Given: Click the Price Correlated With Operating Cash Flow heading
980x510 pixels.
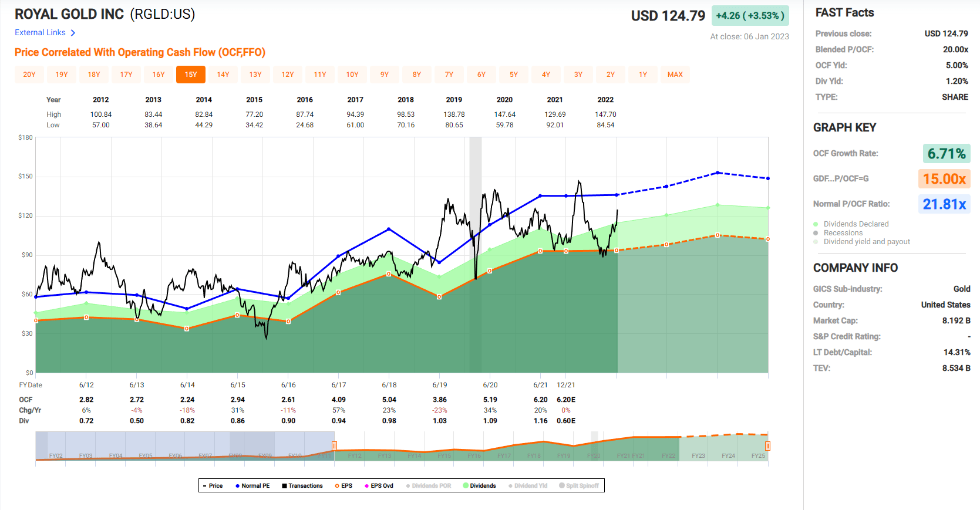Looking at the screenshot, I should point(140,52).
